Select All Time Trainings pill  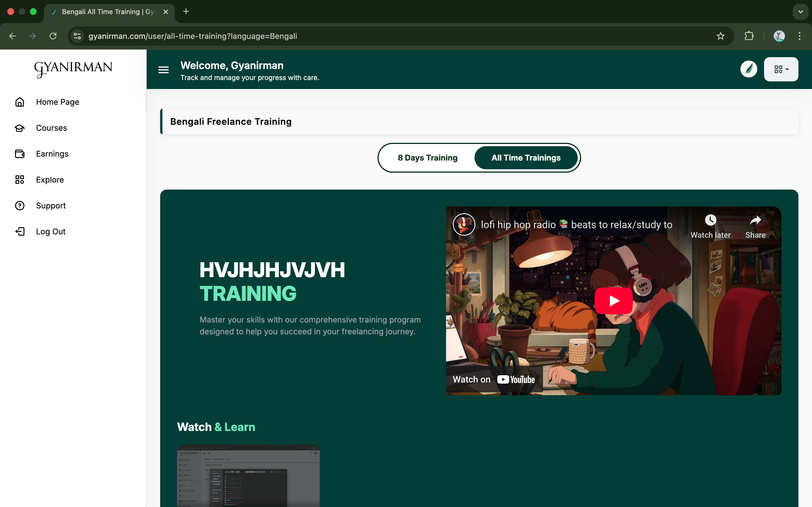[526, 158]
